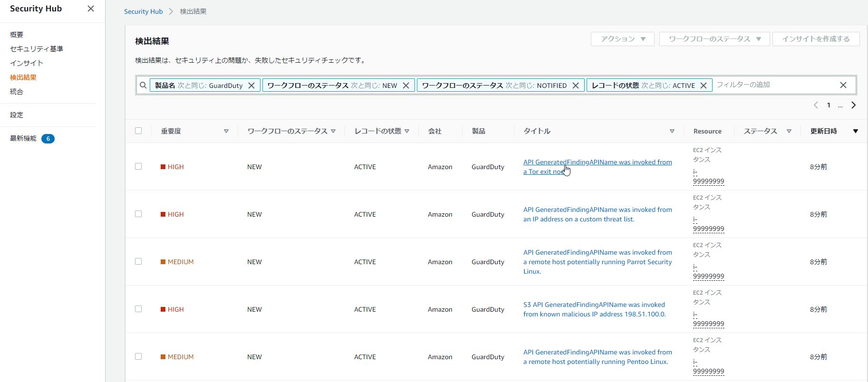
Task: Check the Tor exit node finding row
Action: click(138, 166)
